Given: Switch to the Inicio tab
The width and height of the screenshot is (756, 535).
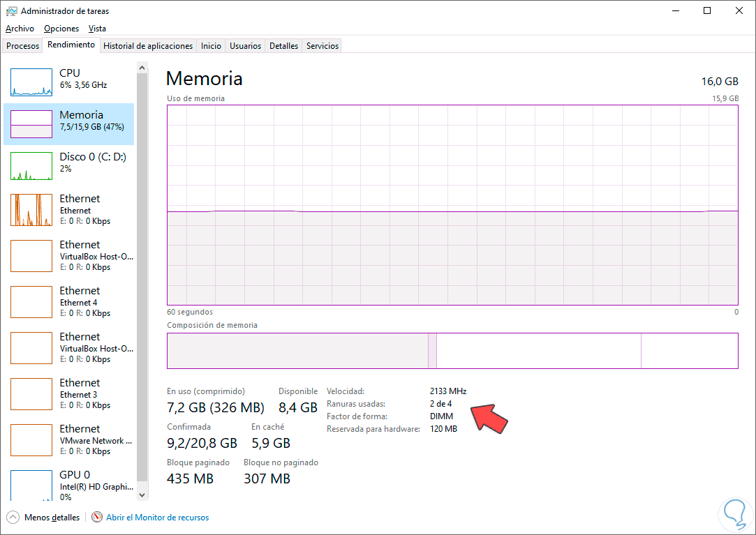Looking at the screenshot, I should [x=211, y=46].
